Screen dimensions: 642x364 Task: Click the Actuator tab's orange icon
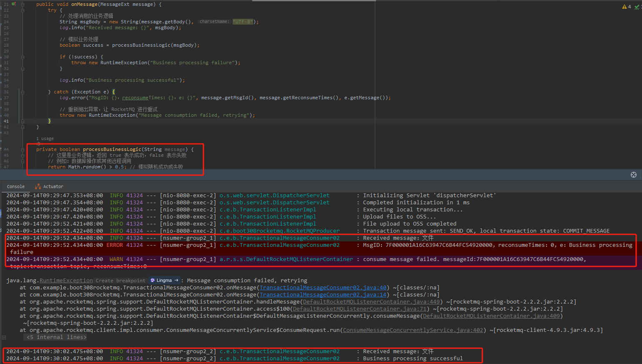[38, 186]
